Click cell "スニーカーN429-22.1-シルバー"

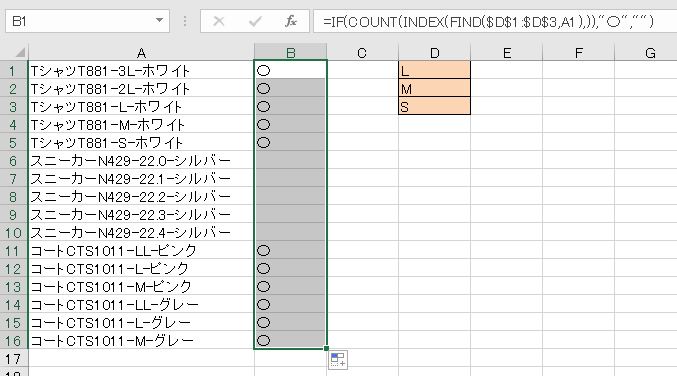click(x=141, y=178)
